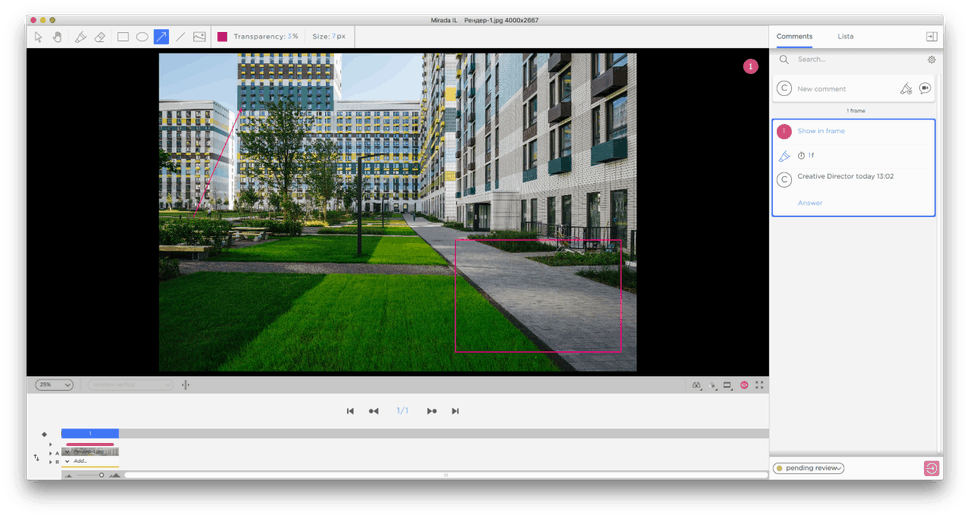
Task: Click the insert image tool
Action: click(x=199, y=37)
